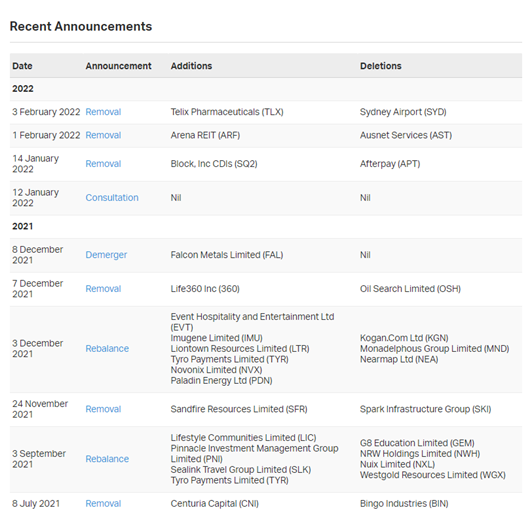Open the 8 July 2021 Removal link
This screenshot has height=511, width=525.
(103, 503)
